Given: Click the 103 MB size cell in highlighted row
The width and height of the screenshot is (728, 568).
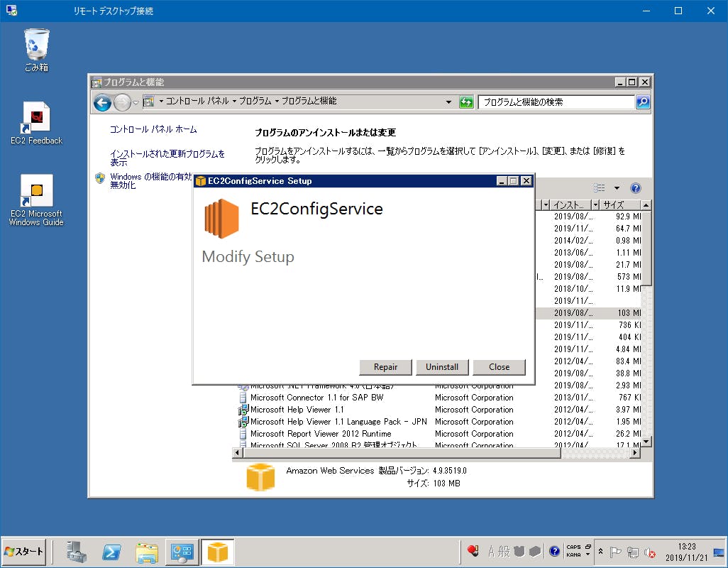Looking at the screenshot, I should pyautogui.click(x=629, y=313).
